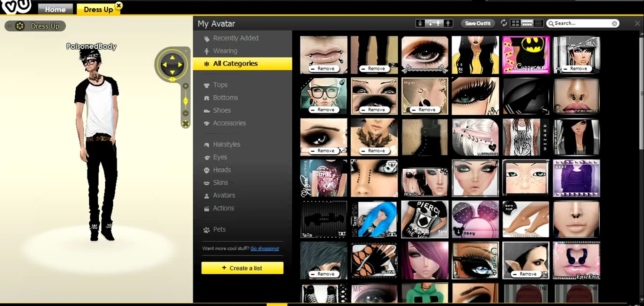This screenshot has height=306, width=644.
Task: Show single avatar view icon
Action: [x=420, y=23]
